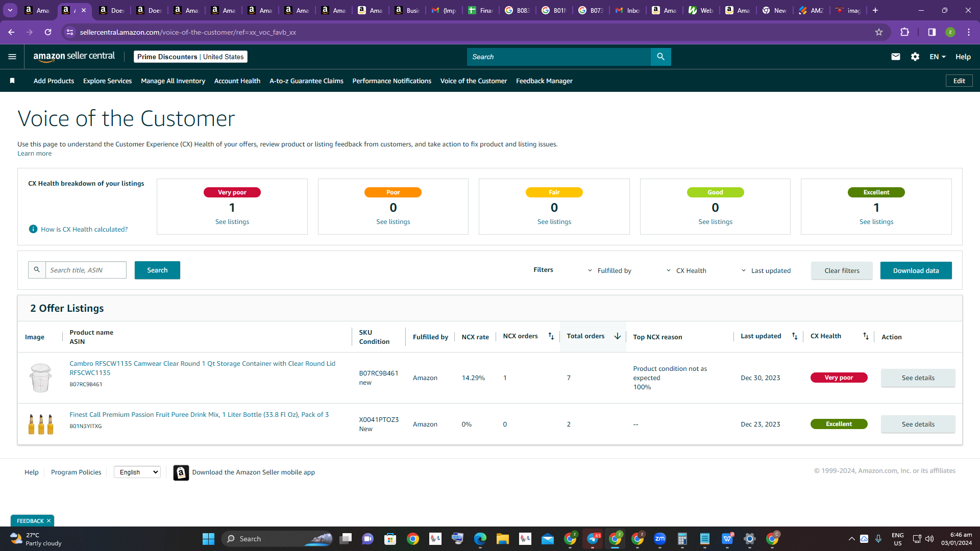Click the Search title, ASIN input field
This screenshot has width=980, height=551.
(x=86, y=270)
